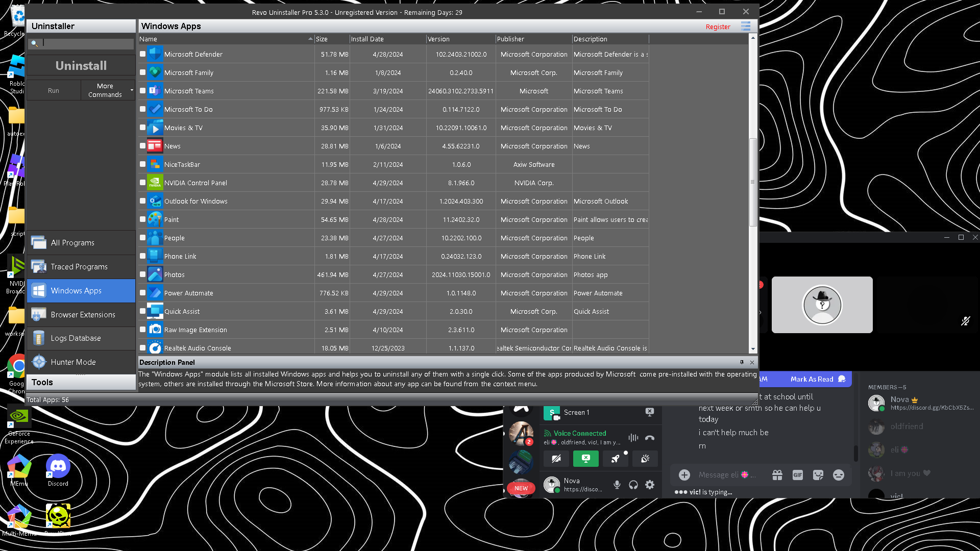Check the Photos app checkbox
Image resolution: width=980 pixels, height=551 pixels.
(x=143, y=274)
